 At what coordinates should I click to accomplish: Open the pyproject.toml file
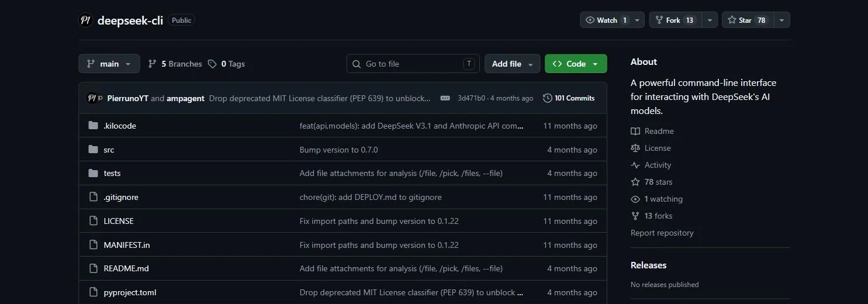pyautogui.click(x=130, y=292)
